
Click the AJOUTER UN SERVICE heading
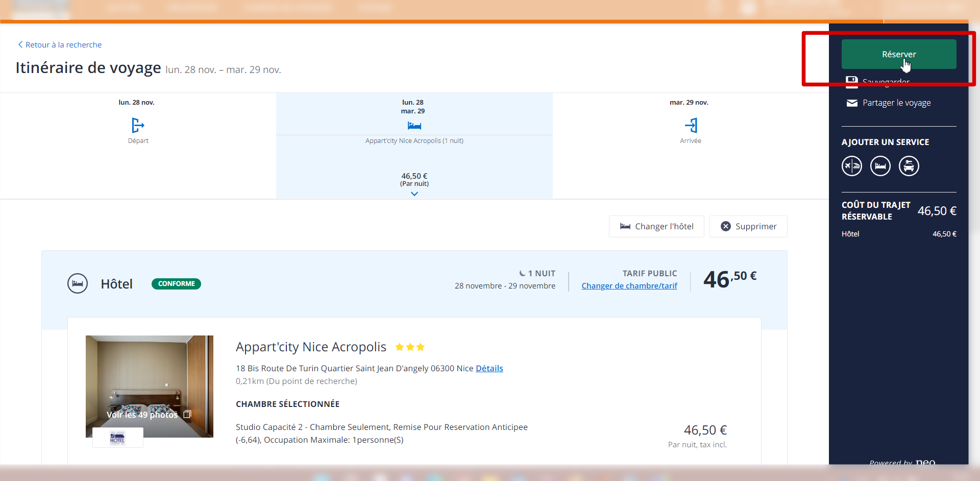(885, 142)
